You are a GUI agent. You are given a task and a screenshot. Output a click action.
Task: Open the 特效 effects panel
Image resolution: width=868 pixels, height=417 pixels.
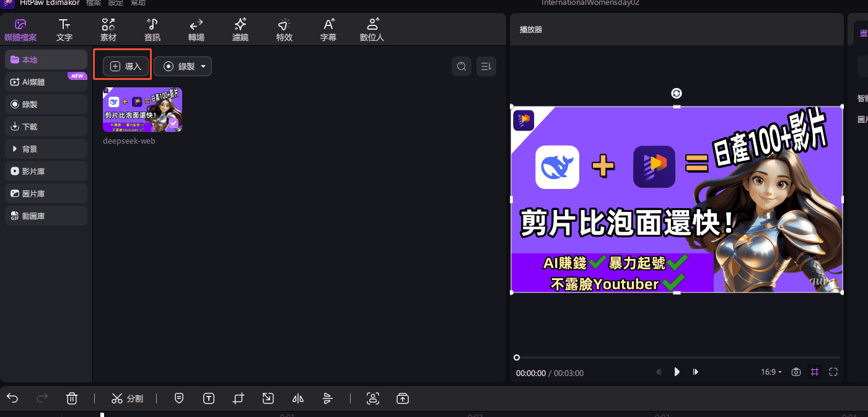click(284, 29)
